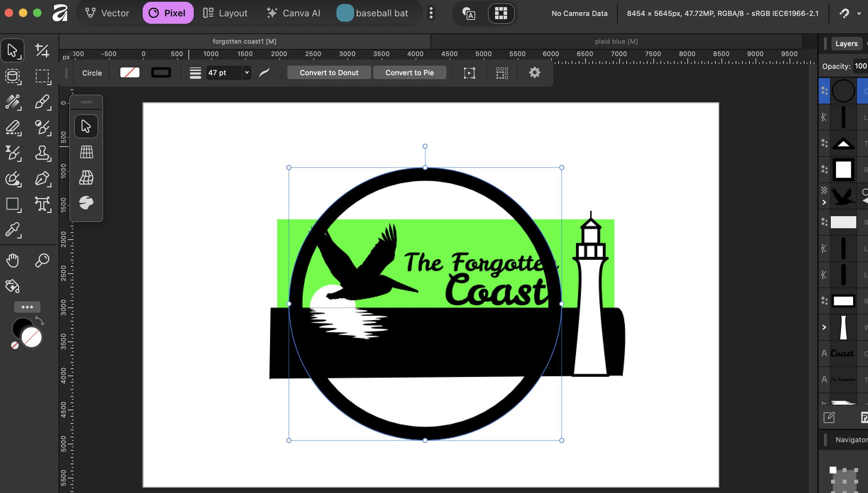Select the Clone Stamp tool

pyautogui.click(x=42, y=153)
